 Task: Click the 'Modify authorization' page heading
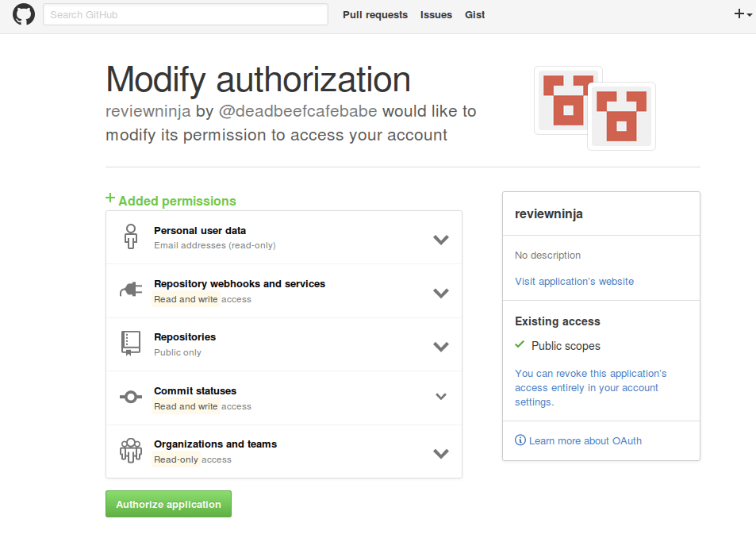point(258,79)
